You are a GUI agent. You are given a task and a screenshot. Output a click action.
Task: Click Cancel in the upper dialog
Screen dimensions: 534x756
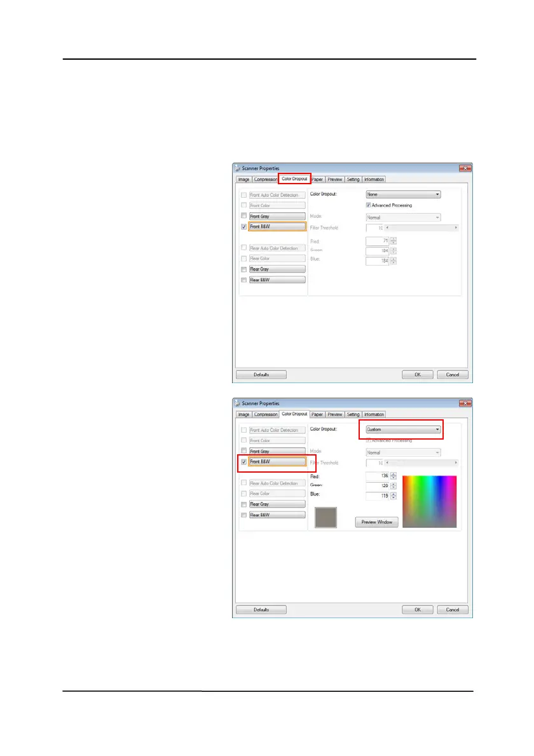click(453, 375)
